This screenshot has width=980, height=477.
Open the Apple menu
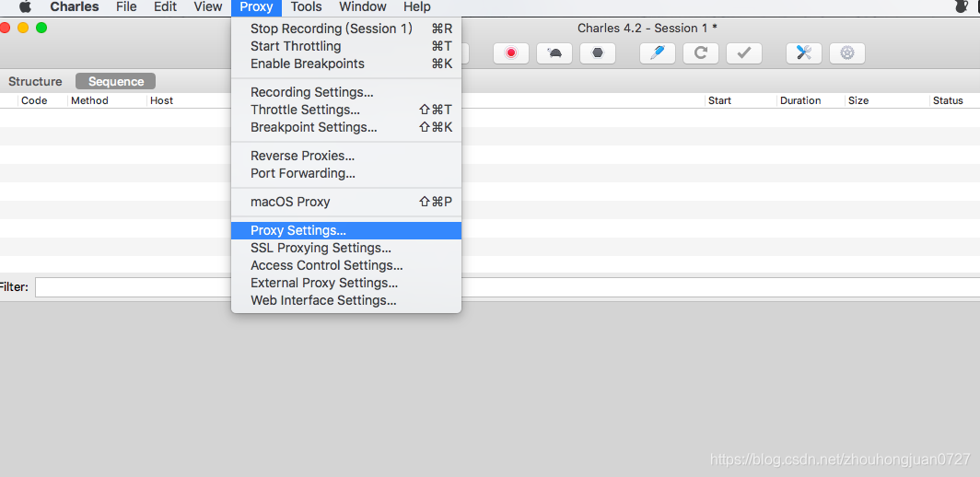coord(25,6)
